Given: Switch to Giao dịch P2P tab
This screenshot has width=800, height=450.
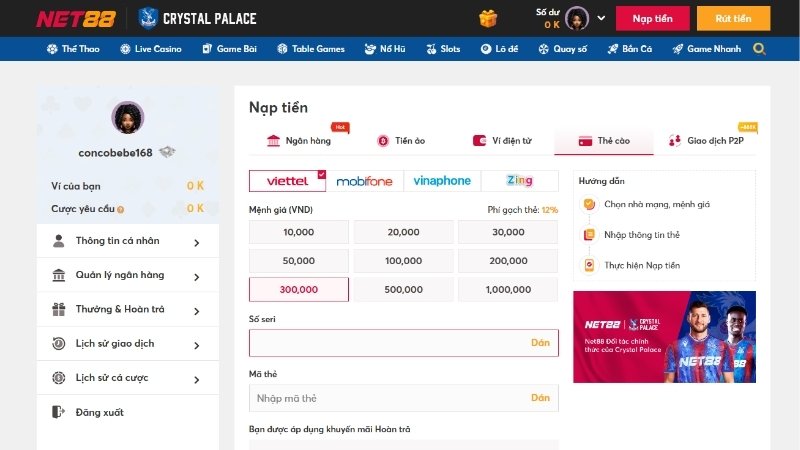Looking at the screenshot, I should pyautogui.click(x=706, y=140).
